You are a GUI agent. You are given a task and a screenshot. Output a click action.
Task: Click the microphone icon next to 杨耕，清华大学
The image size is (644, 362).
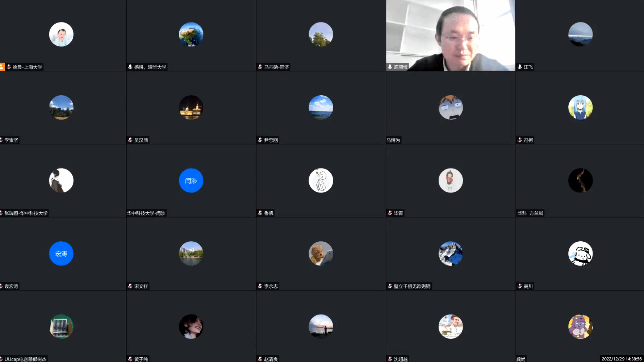click(x=130, y=67)
